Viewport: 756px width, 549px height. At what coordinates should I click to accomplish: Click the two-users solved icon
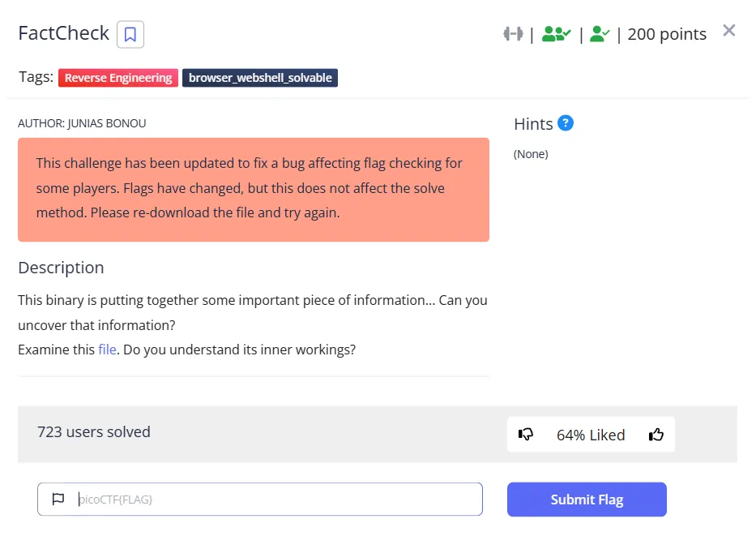pyautogui.click(x=556, y=34)
